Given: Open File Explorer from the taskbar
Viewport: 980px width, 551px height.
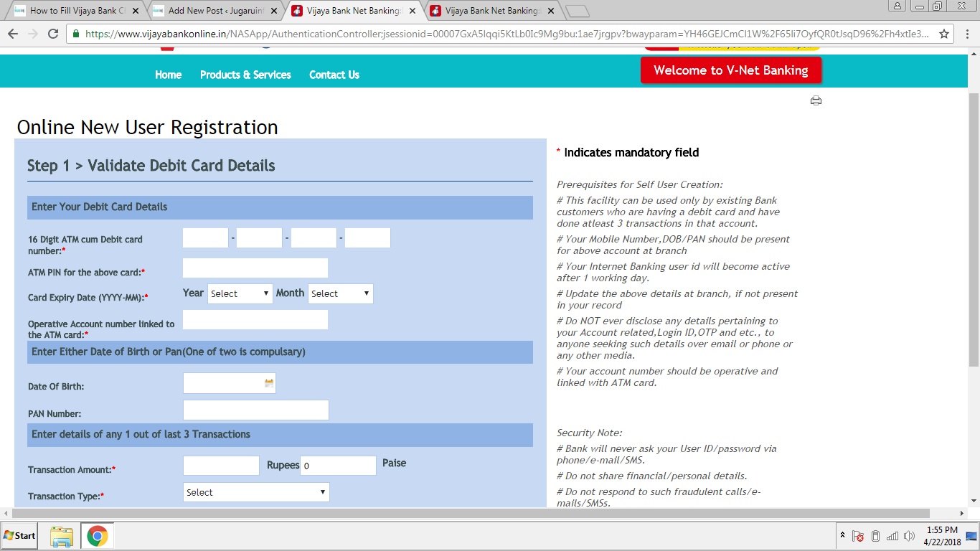Looking at the screenshot, I should 62,536.
